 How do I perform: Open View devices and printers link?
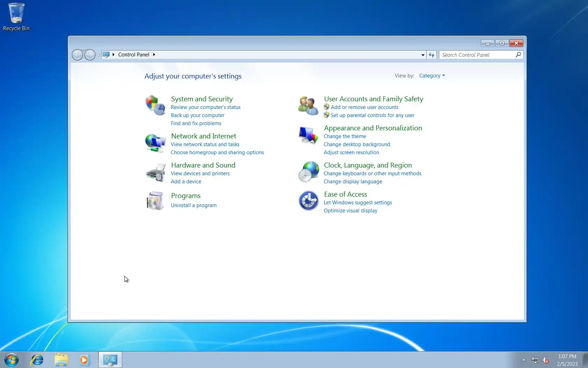[x=200, y=173]
